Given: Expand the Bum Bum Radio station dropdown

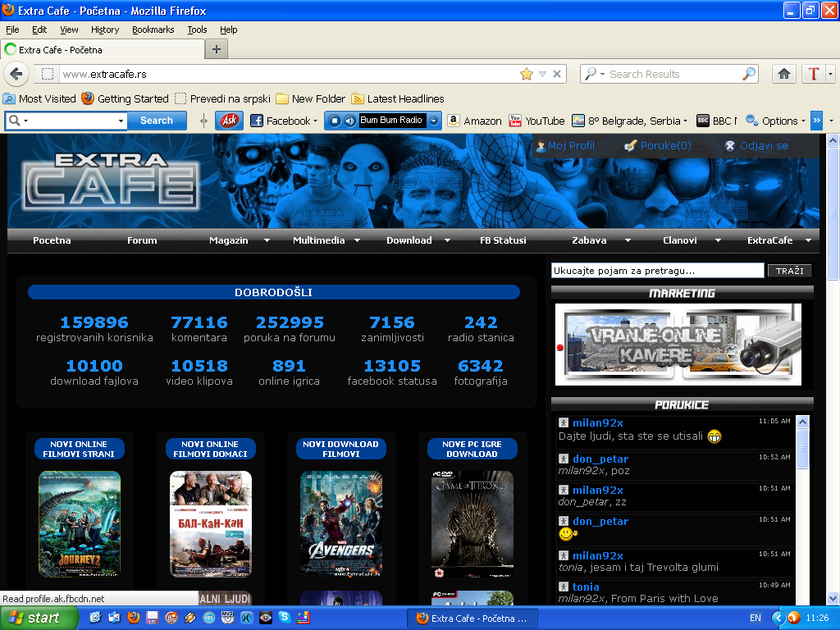Looking at the screenshot, I should tap(434, 121).
